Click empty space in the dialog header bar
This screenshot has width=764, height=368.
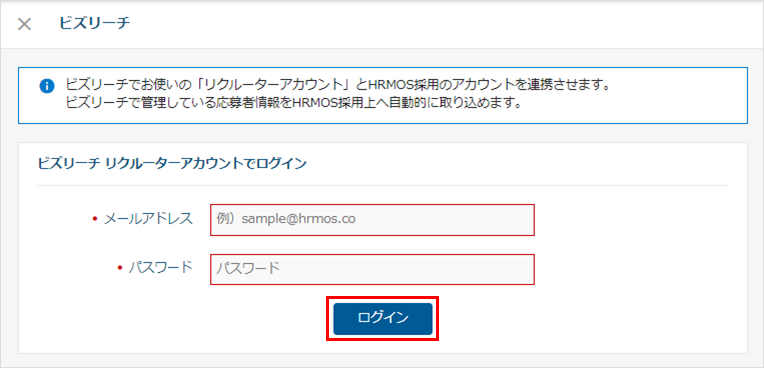coord(439,24)
